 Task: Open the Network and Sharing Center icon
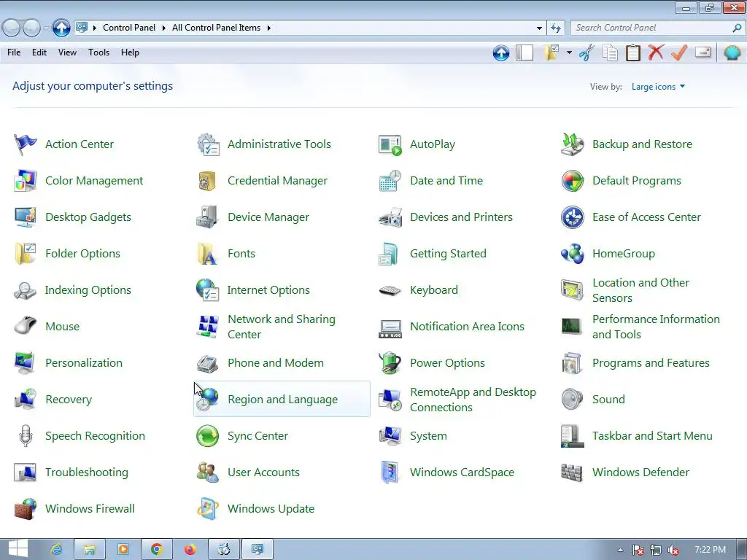208,327
